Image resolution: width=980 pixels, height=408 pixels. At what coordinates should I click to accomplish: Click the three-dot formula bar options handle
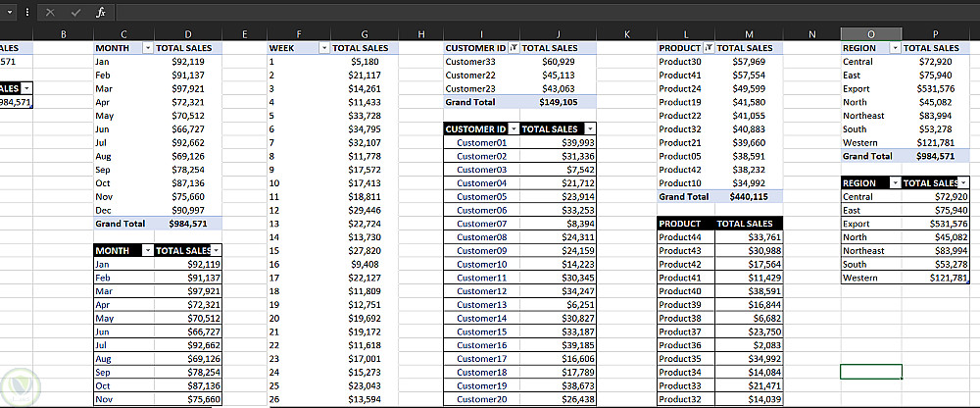point(25,13)
